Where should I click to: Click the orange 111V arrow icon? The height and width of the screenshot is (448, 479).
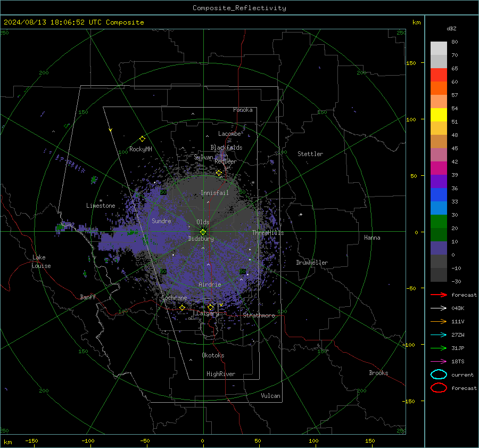(x=439, y=321)
